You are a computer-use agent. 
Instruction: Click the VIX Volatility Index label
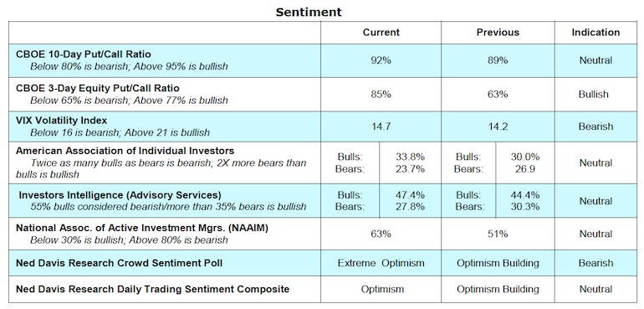tap(61, 121)
